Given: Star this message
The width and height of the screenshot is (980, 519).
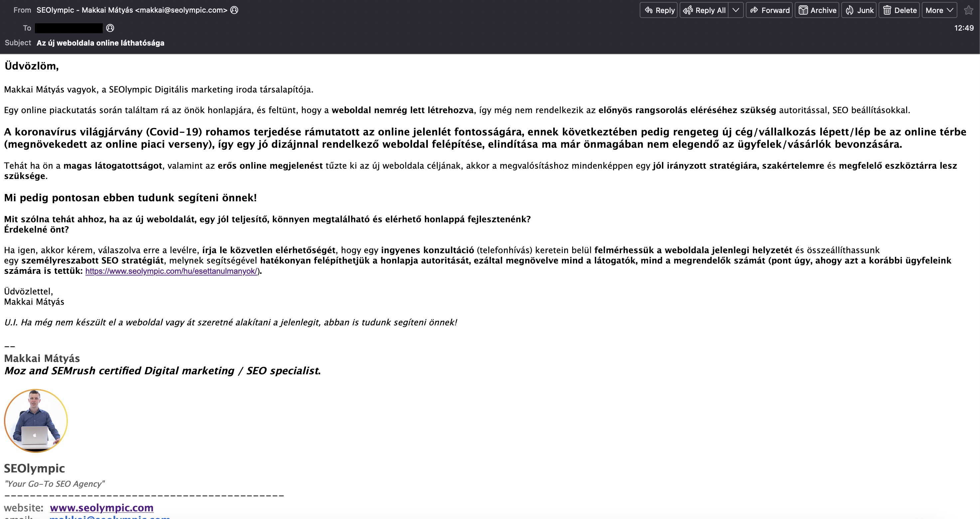Looking at the screenshot, I should (968, 10).
